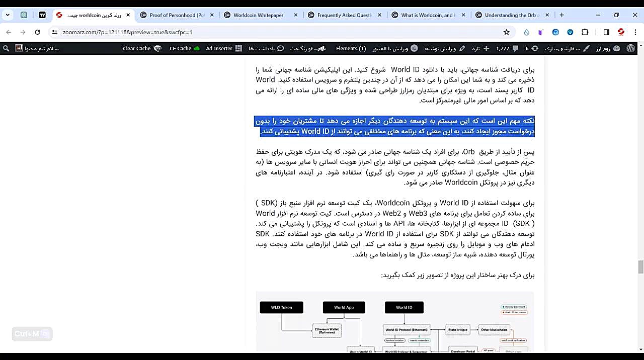Click the red profile avatar icon

point(621,32)
